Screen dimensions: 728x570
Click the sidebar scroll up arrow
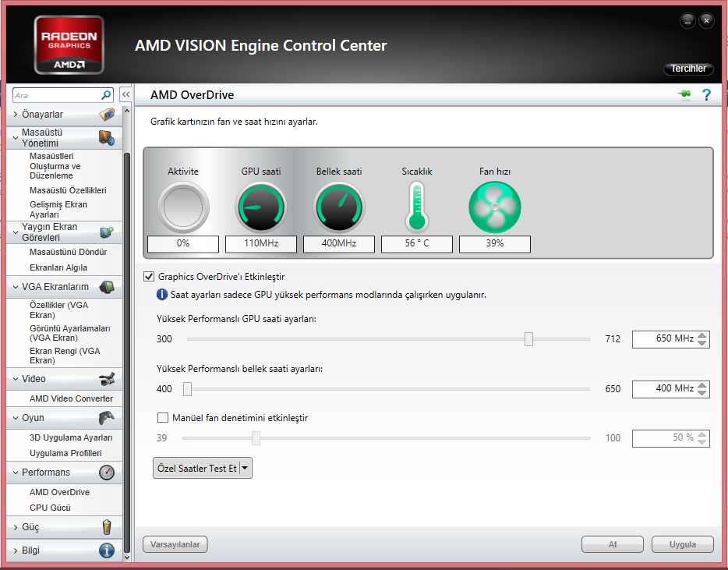[127, 112]
